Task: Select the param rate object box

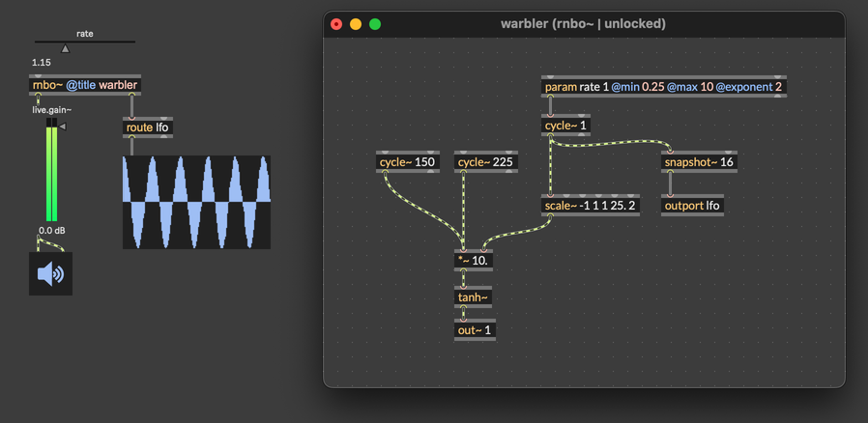Action: tap(663, 87)
